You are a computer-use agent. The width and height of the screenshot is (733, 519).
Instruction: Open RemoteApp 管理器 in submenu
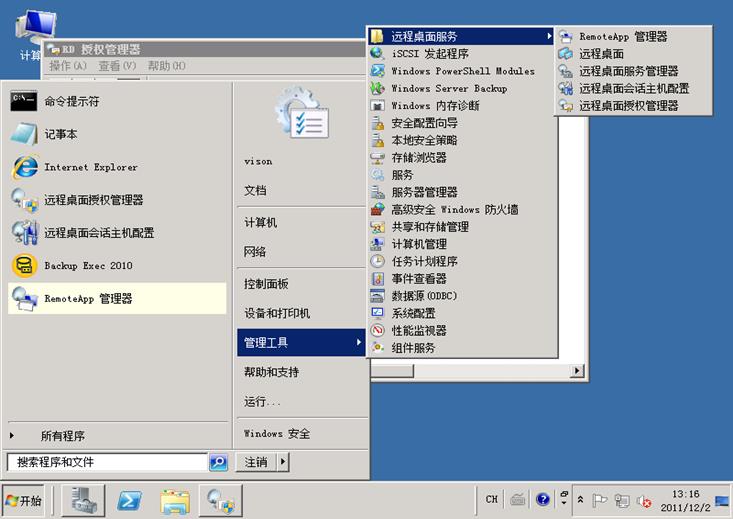tap(633, 36)
